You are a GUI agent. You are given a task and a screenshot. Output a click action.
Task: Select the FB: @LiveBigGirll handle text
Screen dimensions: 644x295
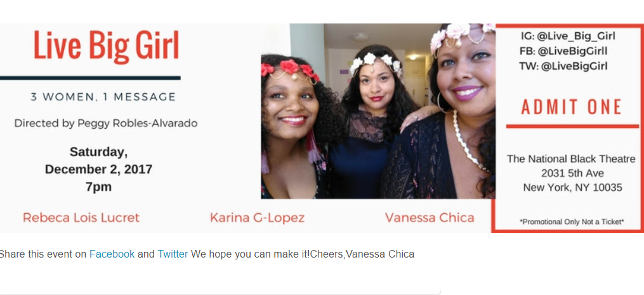563,51
